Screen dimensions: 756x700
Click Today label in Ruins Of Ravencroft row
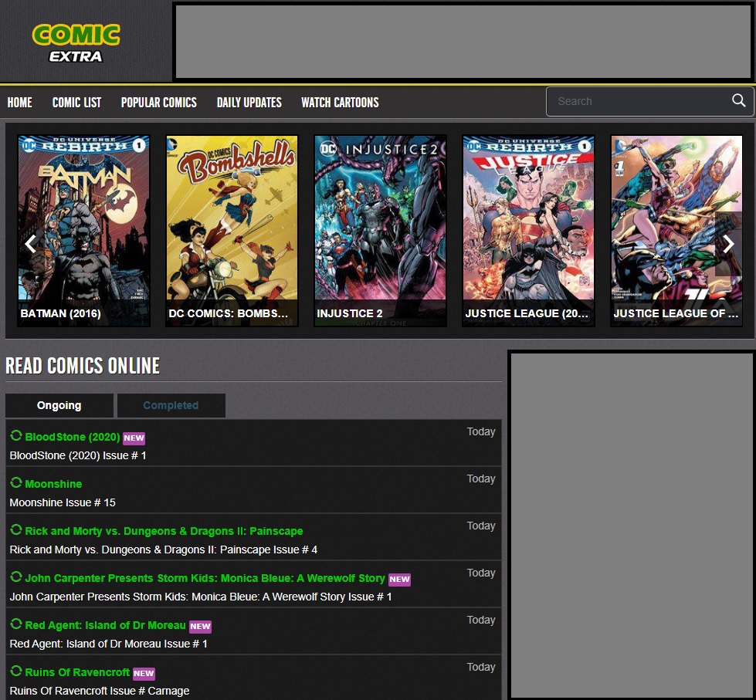click(480, 667)
